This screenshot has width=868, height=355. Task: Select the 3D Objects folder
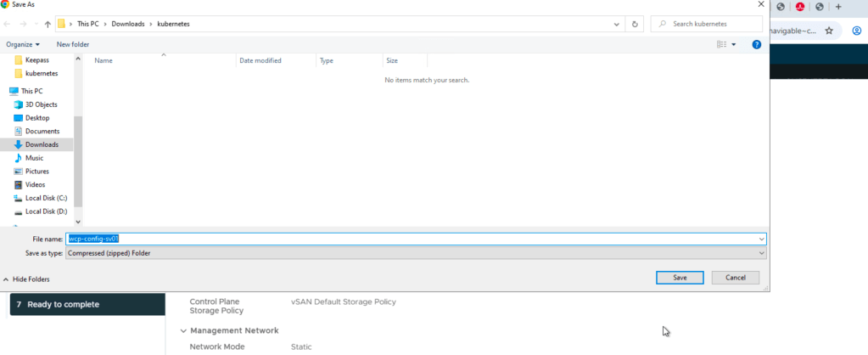click(x=41, y=104)
